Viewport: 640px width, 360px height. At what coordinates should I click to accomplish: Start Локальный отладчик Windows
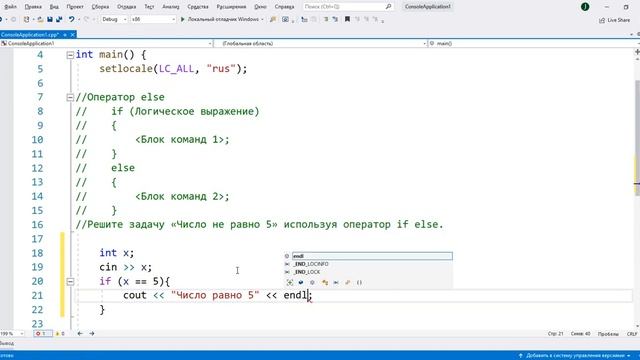coord(220,19)
